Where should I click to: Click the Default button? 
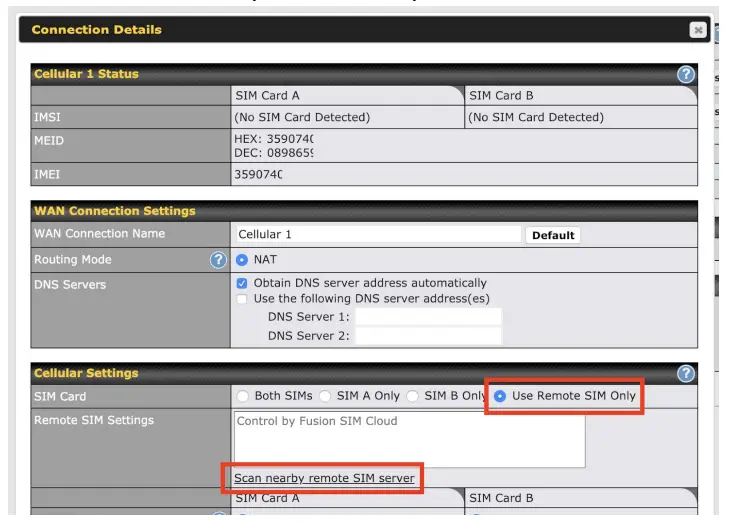(553, 235)
